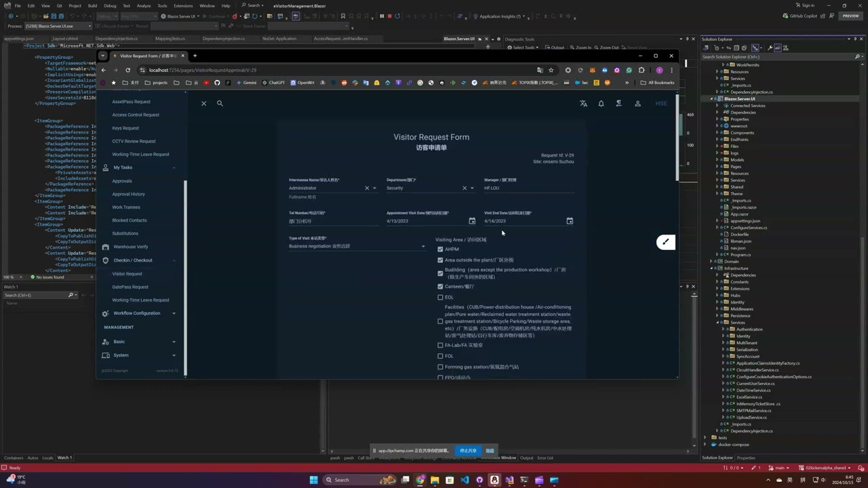Click the blue stop sharing button
Screen dimensions: 868x488
pyautogui.click(x=468, y=451)
